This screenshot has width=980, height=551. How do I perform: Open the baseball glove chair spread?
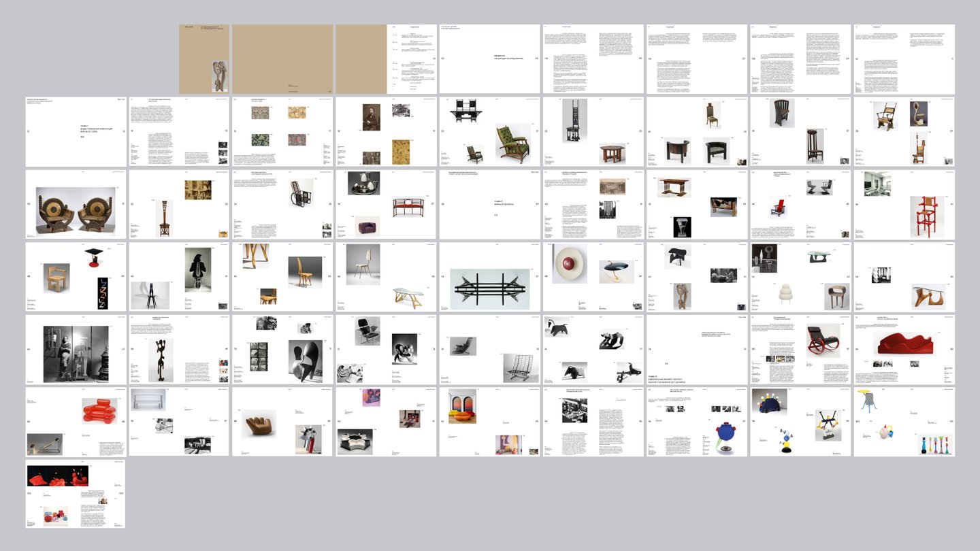(282, 422)
